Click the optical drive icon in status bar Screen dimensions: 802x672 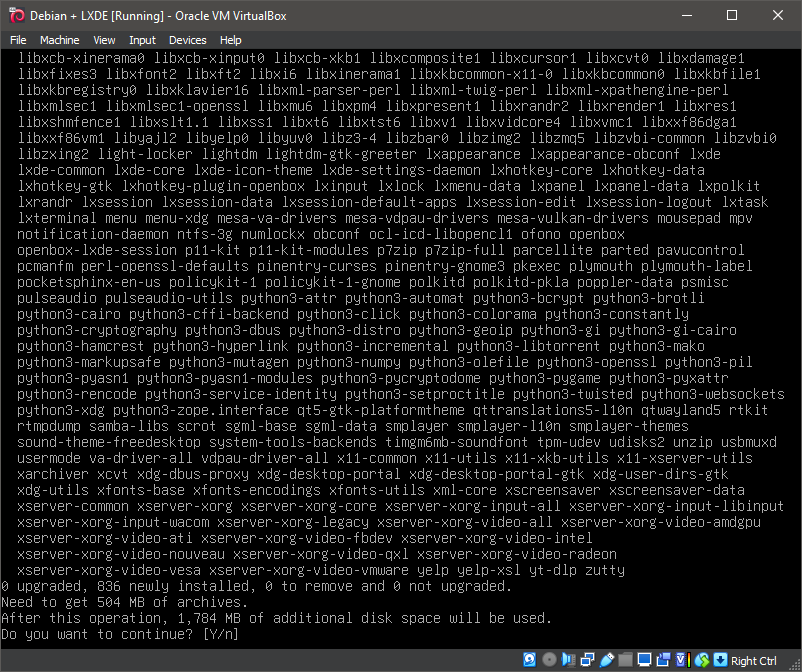click(x=549, y=659)
